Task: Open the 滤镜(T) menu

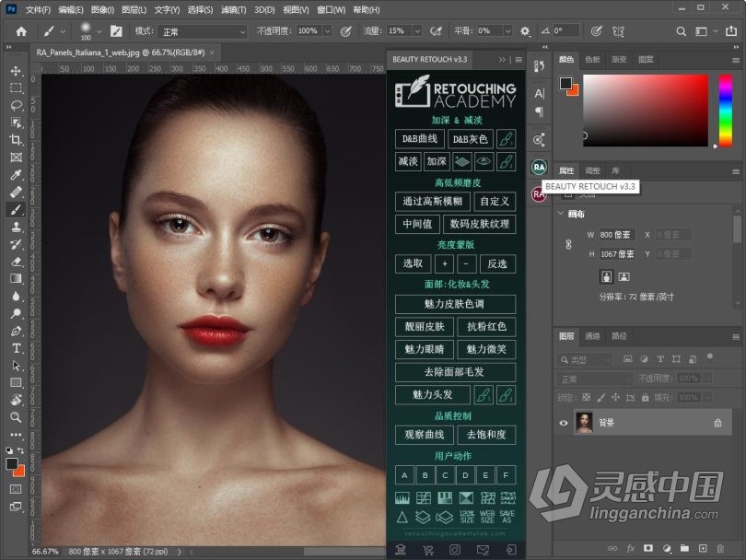Action: 234,9
